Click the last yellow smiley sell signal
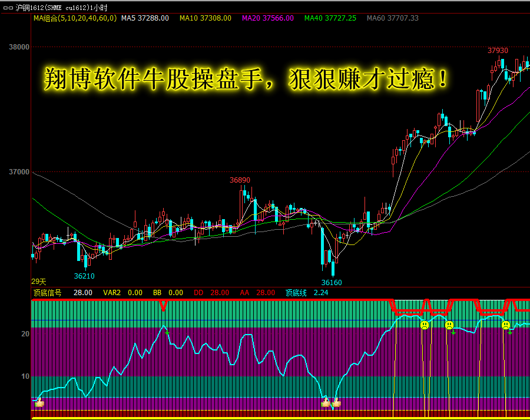The height and width of the screenshot is (420, 530). (x=506, y=325)
